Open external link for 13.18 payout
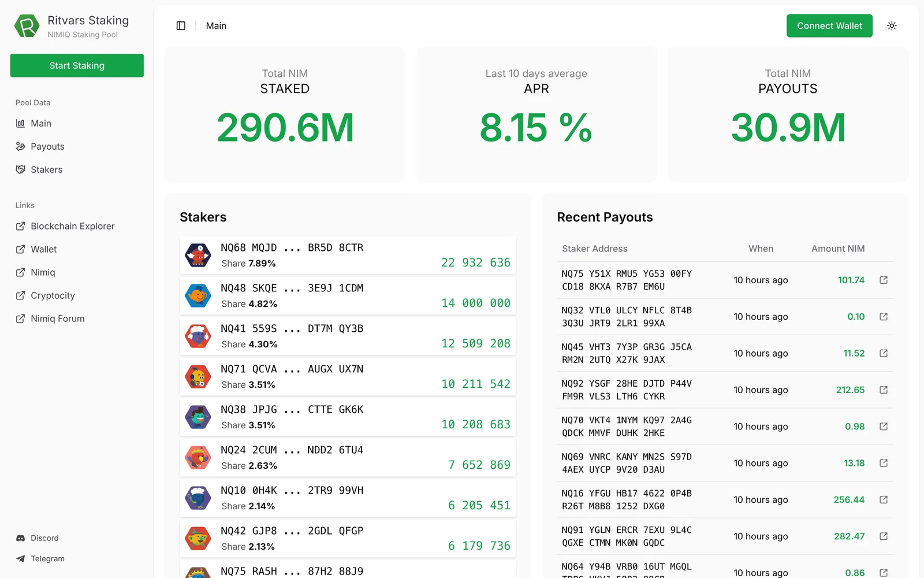Screen dimensions: 924x578 [883, 463]
